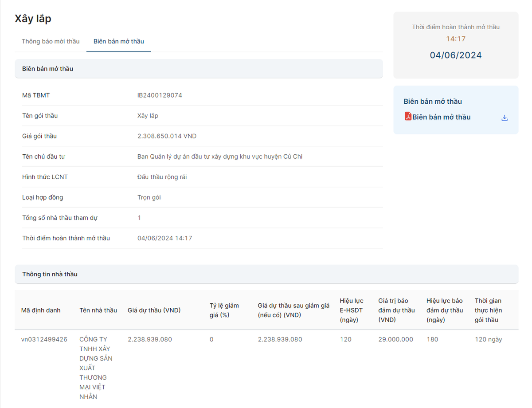Click the red PDF file icon

click(x=408, y=117)
